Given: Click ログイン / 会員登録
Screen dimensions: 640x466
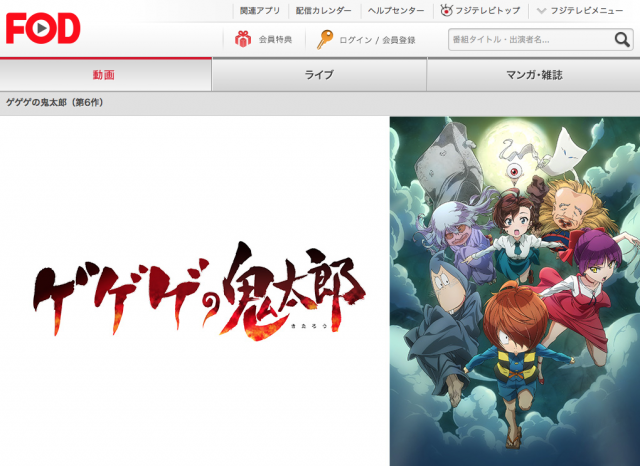Looking at the screenshot, I should click(377, 40).
